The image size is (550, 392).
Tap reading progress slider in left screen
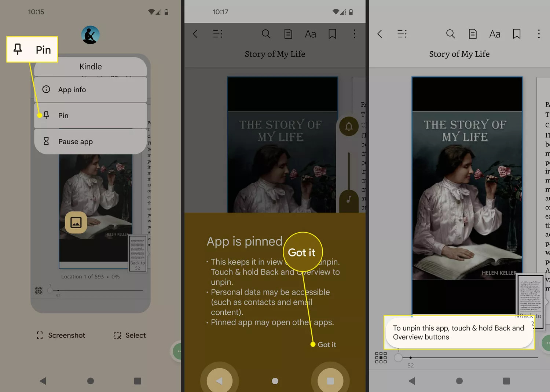tap(95, 291)
